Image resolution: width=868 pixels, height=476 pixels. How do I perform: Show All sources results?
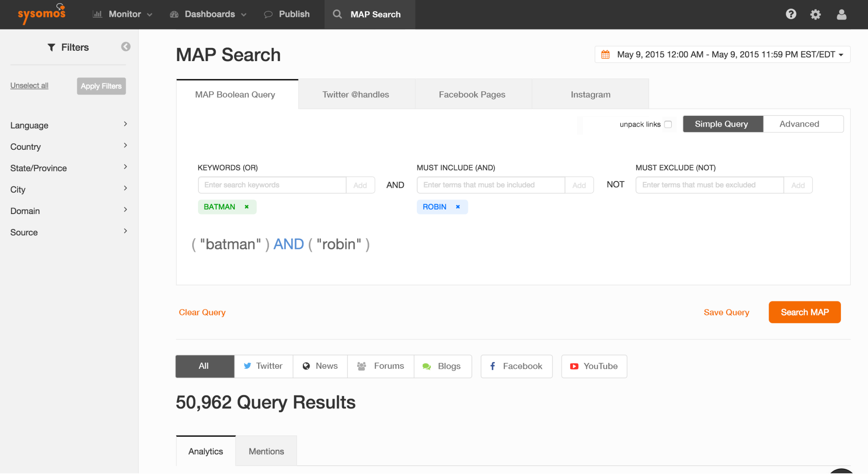point(204,366)
